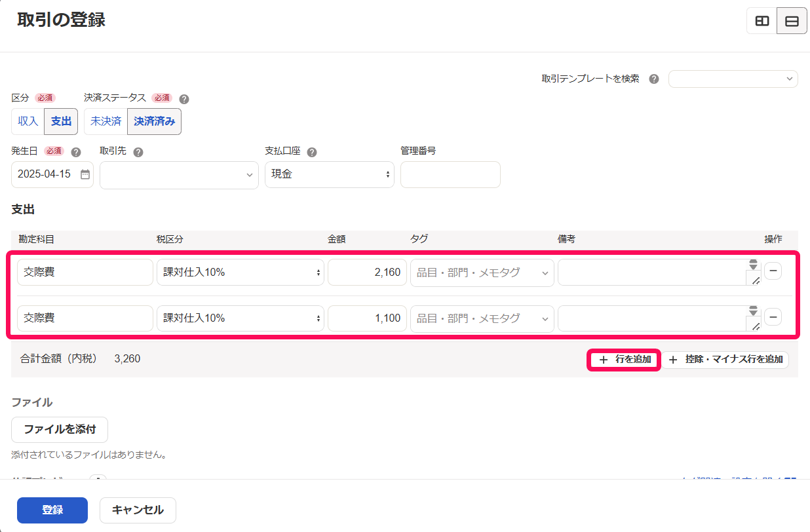Set settlement status to 決済済み
Screen dimensions: 810x532
point(154,121)
